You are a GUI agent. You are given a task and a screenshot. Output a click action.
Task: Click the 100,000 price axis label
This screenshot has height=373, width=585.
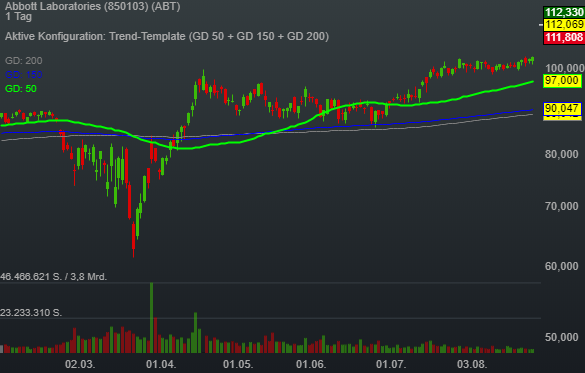(x=565, y=68)
